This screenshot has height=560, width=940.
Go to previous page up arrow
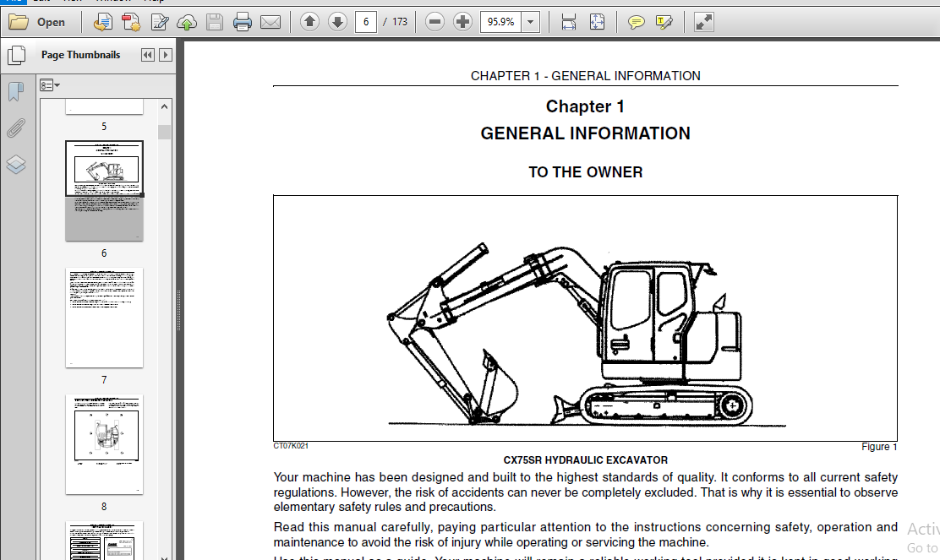(309, 22)
